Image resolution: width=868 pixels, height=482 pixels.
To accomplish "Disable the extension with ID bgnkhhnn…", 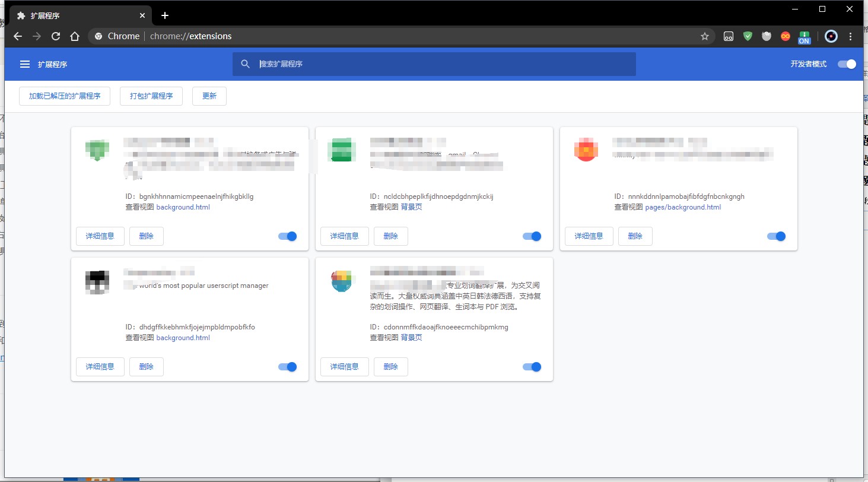I will 288,236.
